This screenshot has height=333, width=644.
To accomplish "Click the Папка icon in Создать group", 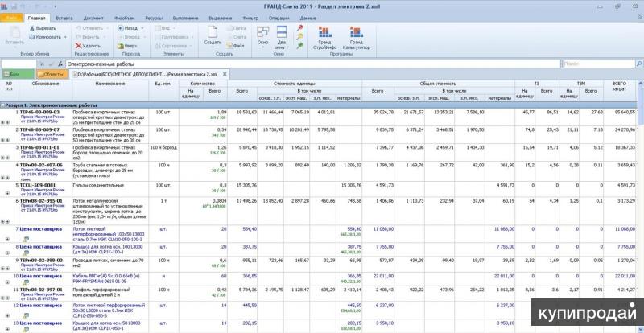I will click(x=229, y=28).
